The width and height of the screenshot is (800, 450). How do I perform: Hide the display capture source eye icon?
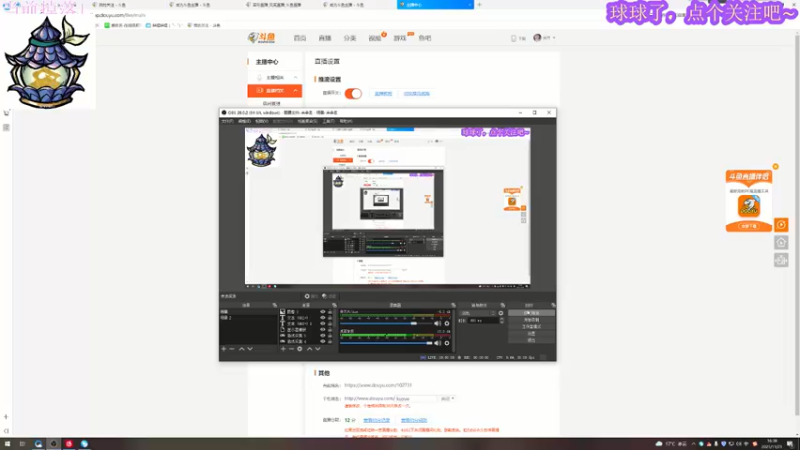coord(322,330)
